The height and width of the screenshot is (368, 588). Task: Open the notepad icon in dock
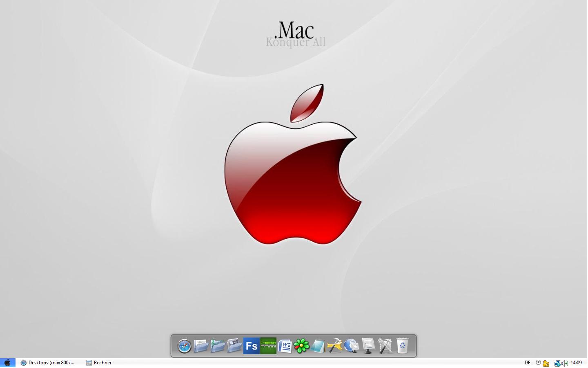318,346
